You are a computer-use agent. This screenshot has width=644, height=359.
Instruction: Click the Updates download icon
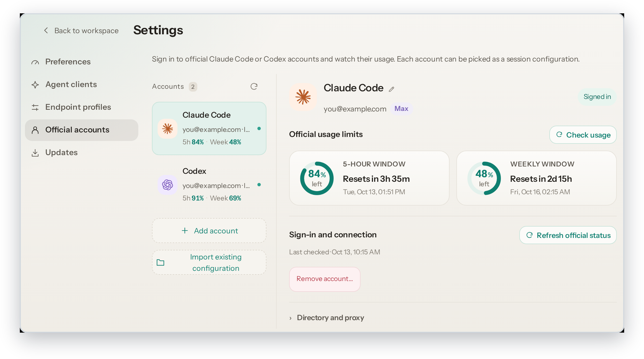[35, 153]
